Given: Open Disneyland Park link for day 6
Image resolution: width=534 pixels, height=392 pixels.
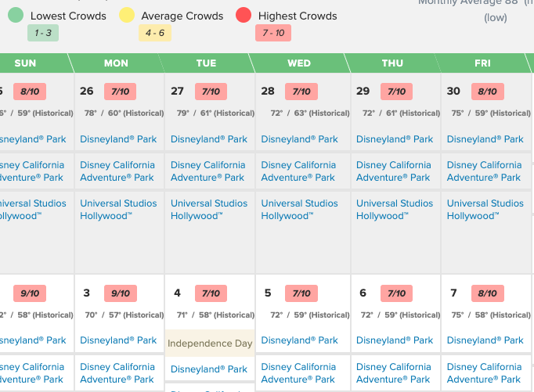Looking at the screenshot, I should pyautogui.click(x=395, y=340).
